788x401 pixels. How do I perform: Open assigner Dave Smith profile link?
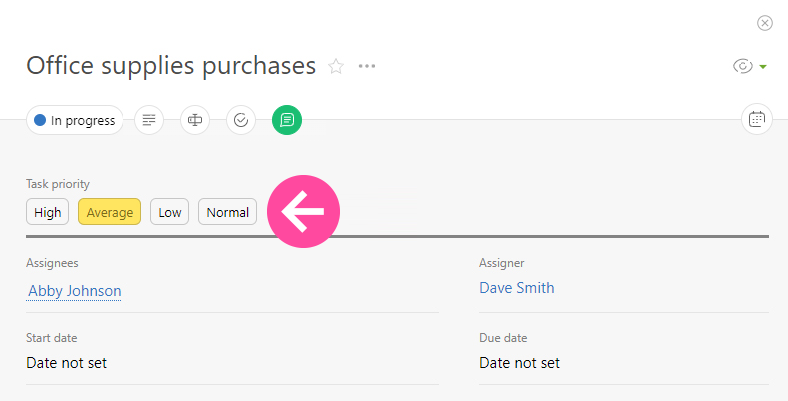coord(516,288)
